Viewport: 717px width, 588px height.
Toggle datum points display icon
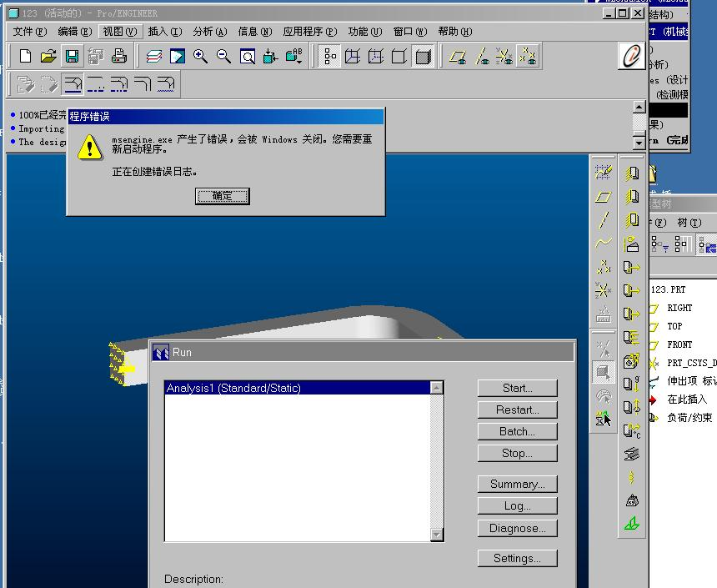coord(528,56)
